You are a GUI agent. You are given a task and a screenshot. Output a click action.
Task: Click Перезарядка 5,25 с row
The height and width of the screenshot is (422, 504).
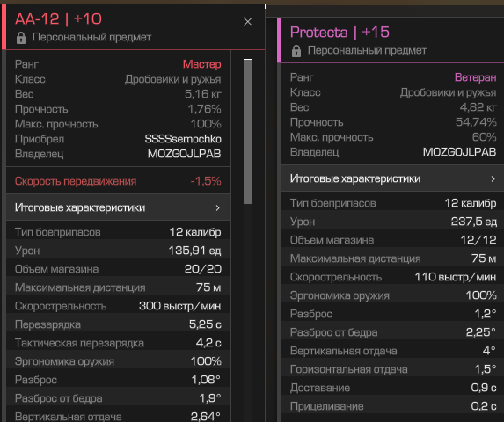(118, 324)
